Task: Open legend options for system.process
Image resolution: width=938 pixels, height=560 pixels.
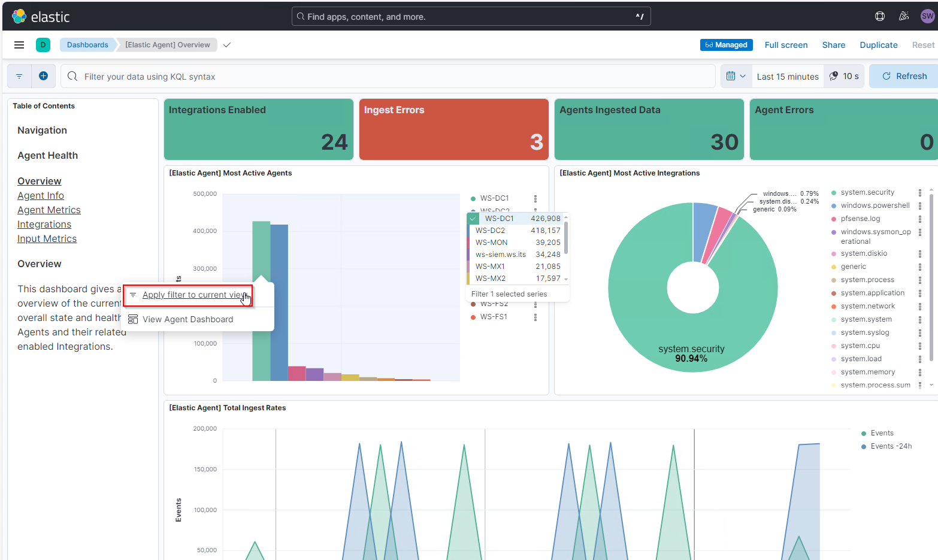Action: point(920,280)
